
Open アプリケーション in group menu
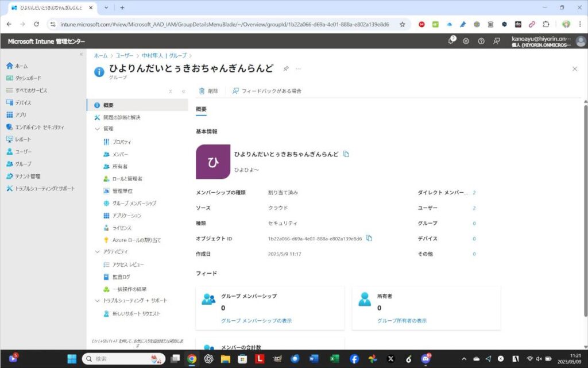coord(122,216)
